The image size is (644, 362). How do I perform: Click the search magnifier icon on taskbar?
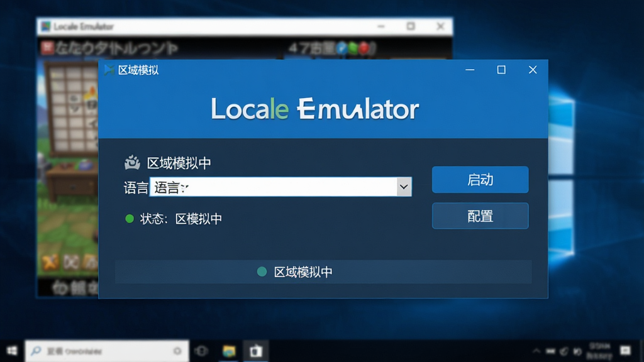(x=36, y=351)
